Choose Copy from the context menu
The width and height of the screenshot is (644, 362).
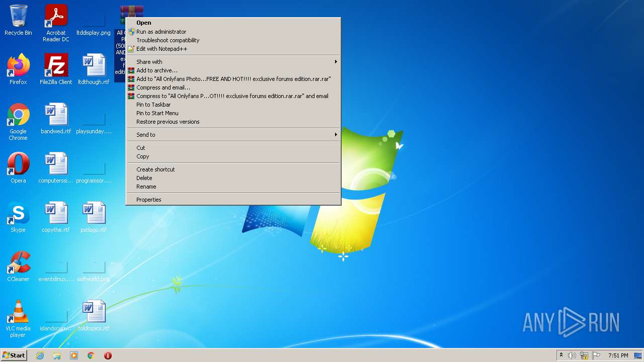tap(233, 156)
